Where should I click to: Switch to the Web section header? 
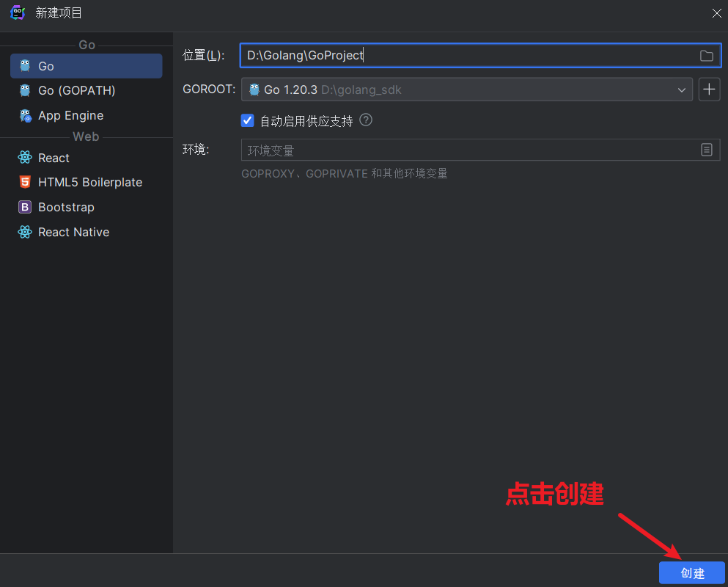click(86, 136)
